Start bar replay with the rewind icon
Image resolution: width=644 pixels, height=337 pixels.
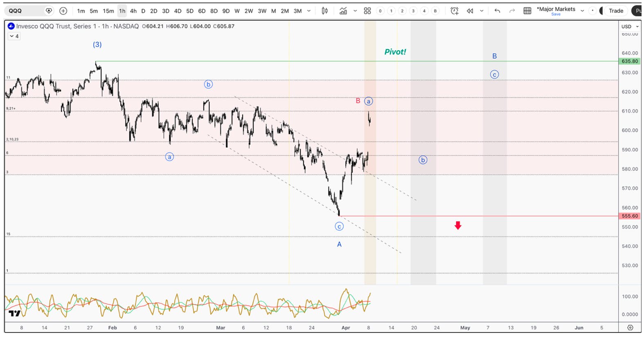click(470, 11)
